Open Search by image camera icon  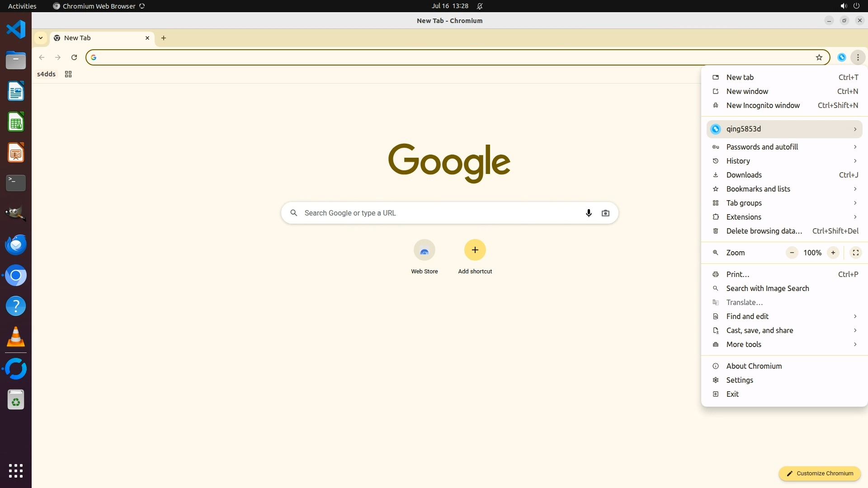click(x=605, y=213)
